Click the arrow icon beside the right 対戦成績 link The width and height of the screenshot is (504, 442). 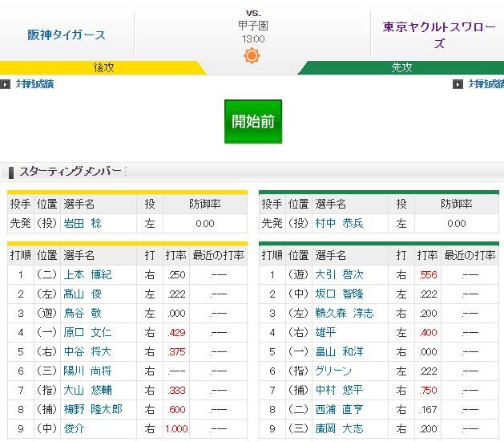[458, 84]
